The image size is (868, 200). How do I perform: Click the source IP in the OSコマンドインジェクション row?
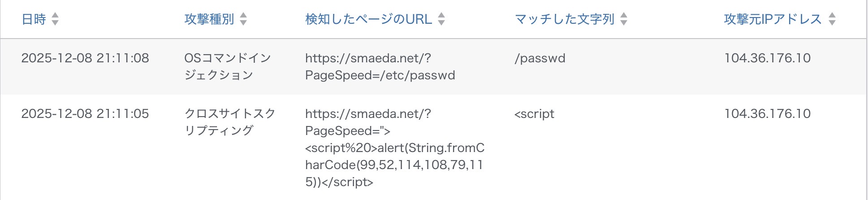click(767, 58)
